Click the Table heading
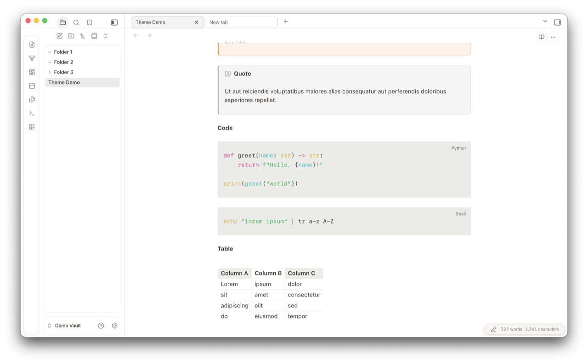Screen dimensions: 588x364 [x=225, y=248]
